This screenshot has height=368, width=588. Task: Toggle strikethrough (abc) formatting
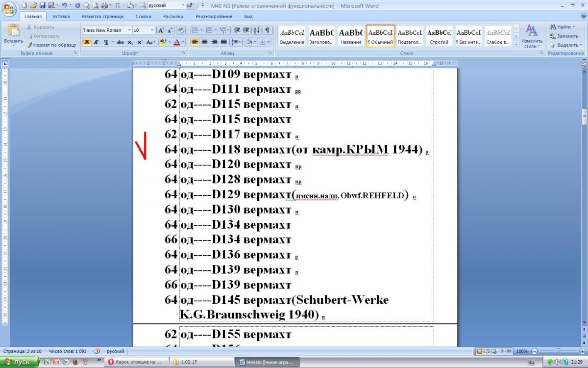click(x=121, y=42)
